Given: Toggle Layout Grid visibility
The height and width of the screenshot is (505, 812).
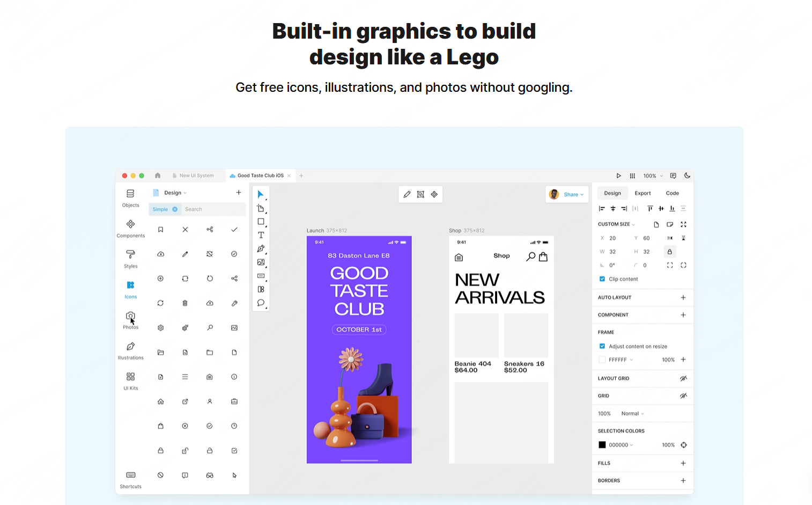Looking at the screenshot, I should click(x=683, y=378).
